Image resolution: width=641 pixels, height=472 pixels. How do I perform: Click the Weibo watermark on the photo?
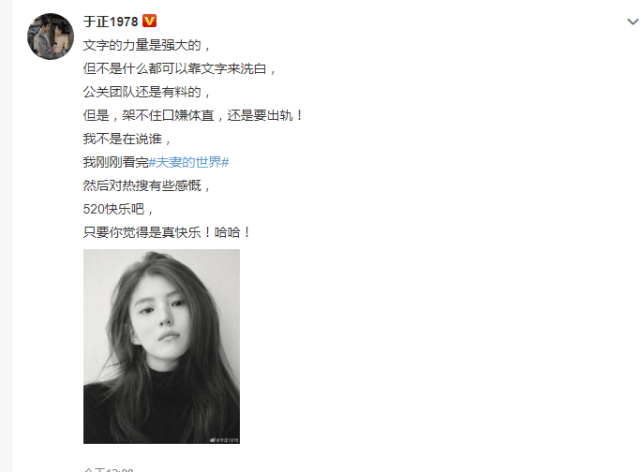(224, 440)
